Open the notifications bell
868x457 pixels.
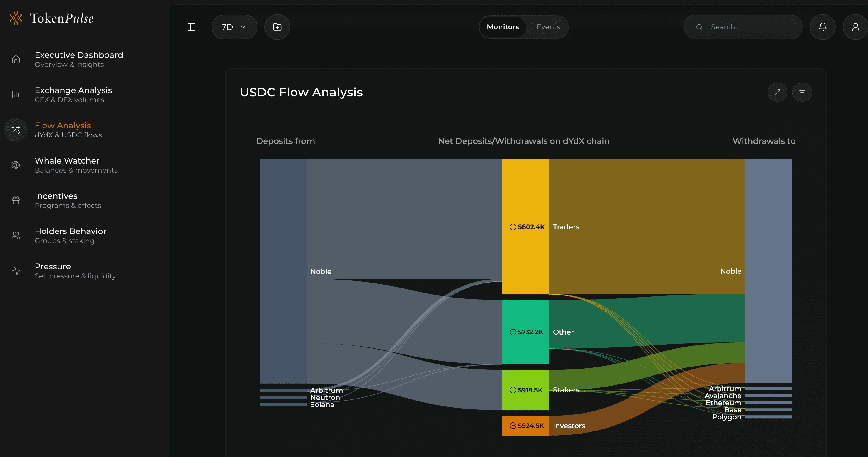tap(822, 27)
